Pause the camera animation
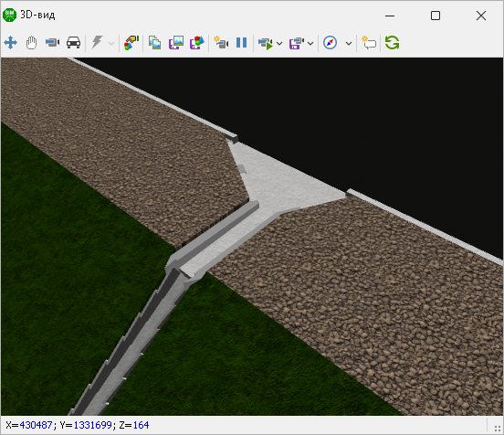504x435 pixels. 241,42
